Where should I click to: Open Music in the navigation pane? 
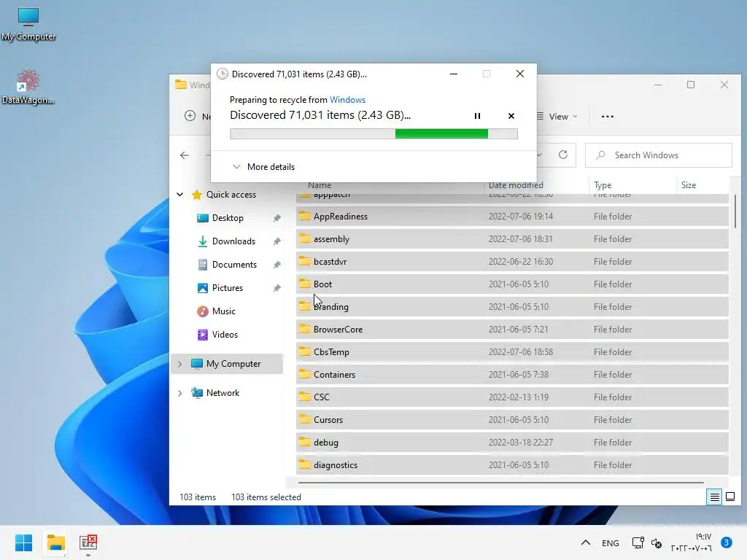pyautogui.click(x=223, y=311)
